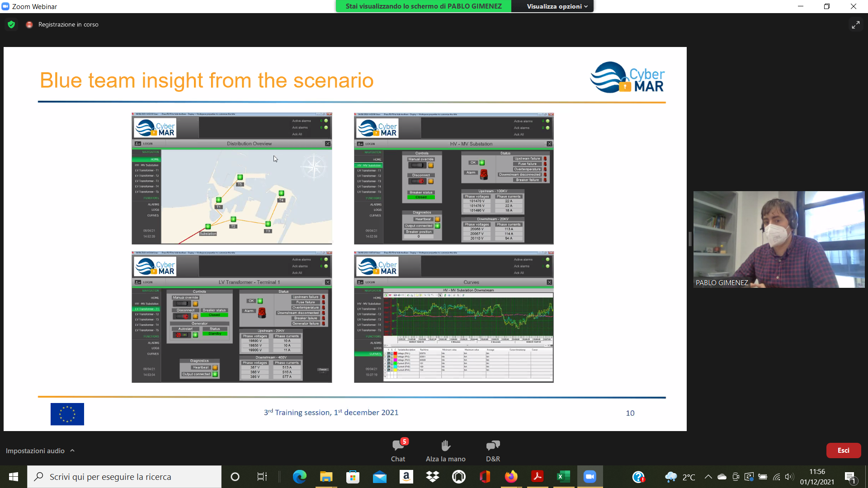Toggle the Wi-Fi network tray icon
Viewport: 868px width, 488px height.
[776, 477]
